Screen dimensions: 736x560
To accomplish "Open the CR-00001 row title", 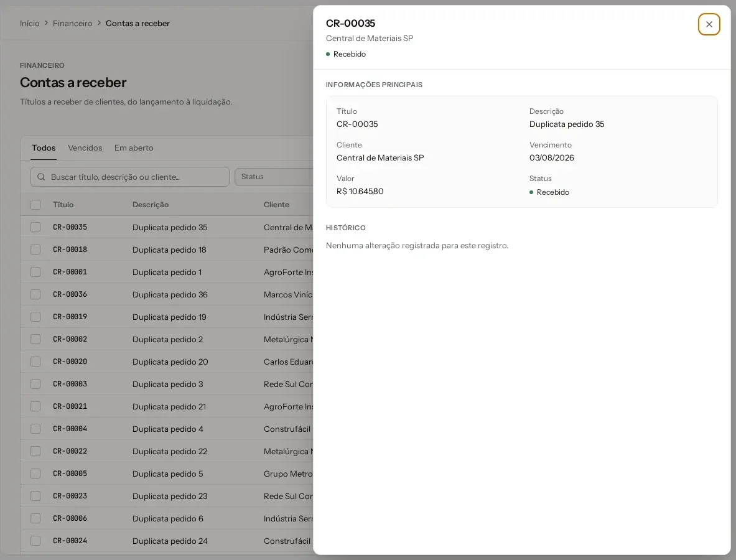I will click(70, 272).
